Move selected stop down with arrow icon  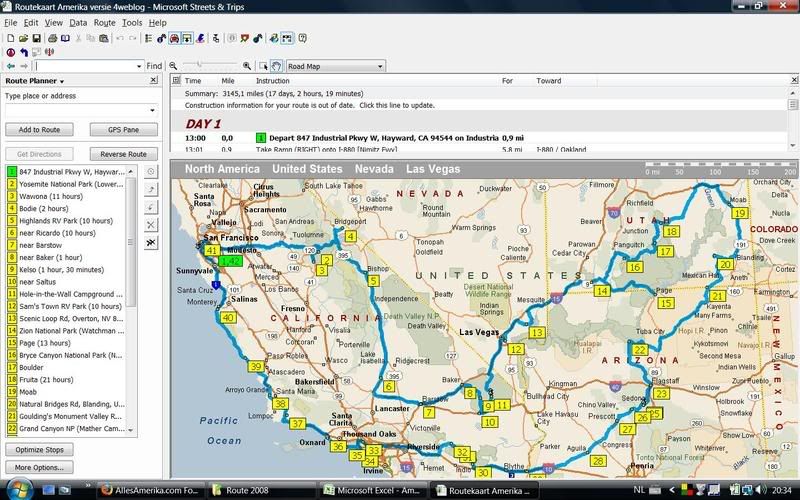tap(151, 207)
